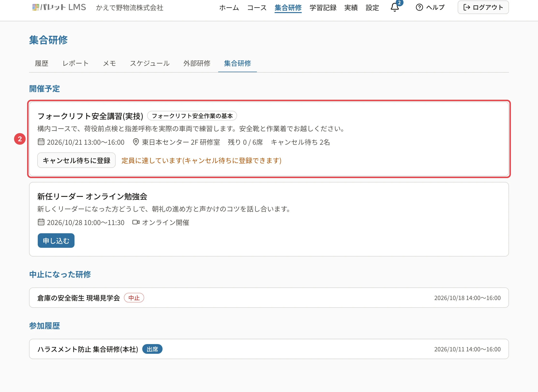Open the notifications bell icon
This screenshot has width=538, height=392.
click(x=395, y=7)
